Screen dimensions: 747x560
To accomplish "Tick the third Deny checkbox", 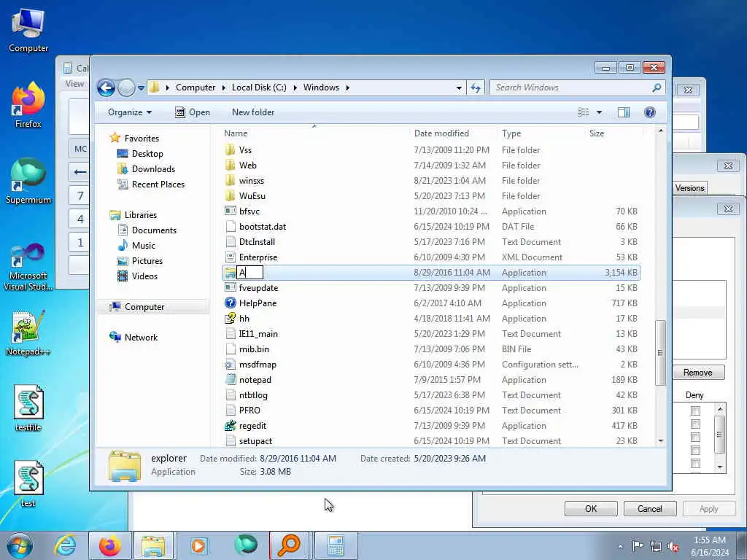I will pyautogui.click(x=695, y=437).
